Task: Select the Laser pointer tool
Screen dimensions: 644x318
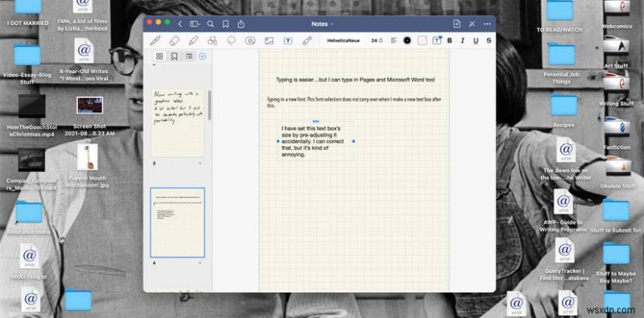Action: [x=307, y=41]
